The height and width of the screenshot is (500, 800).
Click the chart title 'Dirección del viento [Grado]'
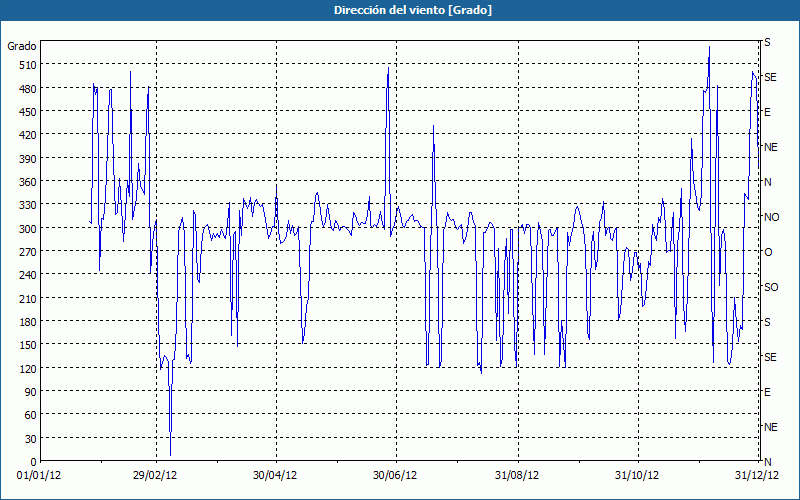413,10
